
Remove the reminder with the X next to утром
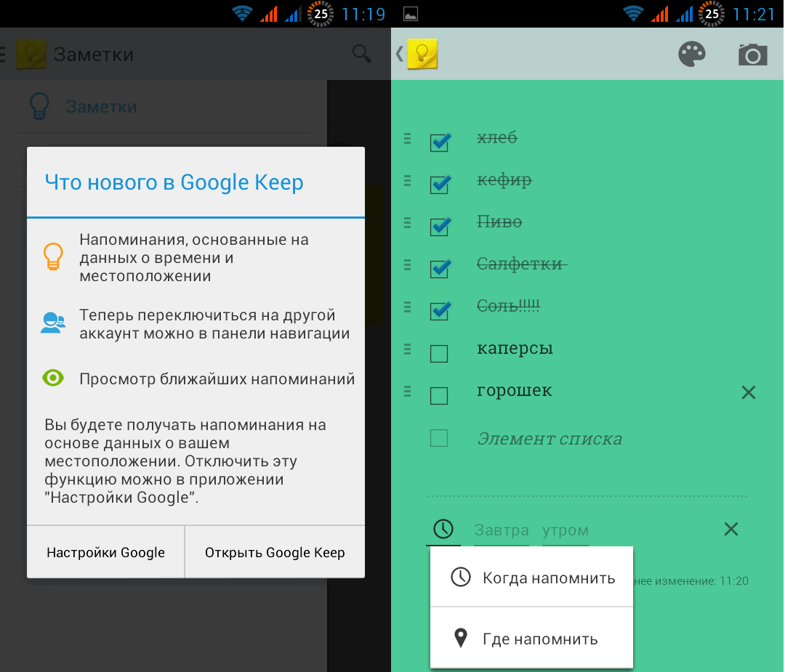tap(731, 529)
